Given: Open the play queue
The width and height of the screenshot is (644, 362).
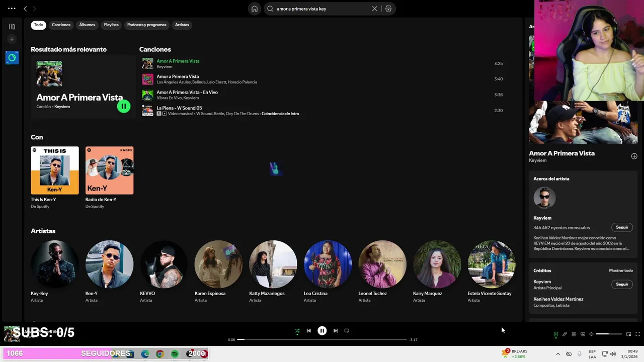Looking at the screenshot, I should tap(574, 334).
